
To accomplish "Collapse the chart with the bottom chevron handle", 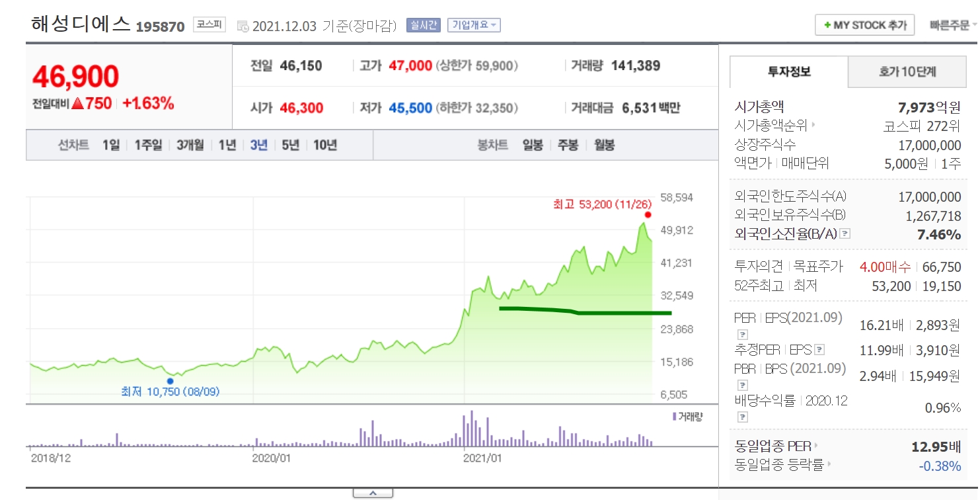I will click(x=373, y=493).
